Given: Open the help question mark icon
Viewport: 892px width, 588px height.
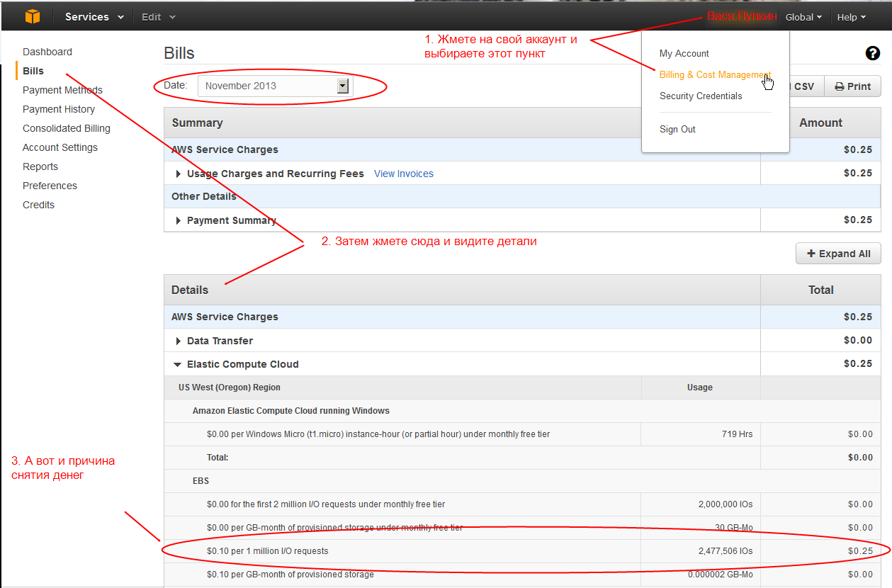Looking at the screenshot, I should point(872,53).
